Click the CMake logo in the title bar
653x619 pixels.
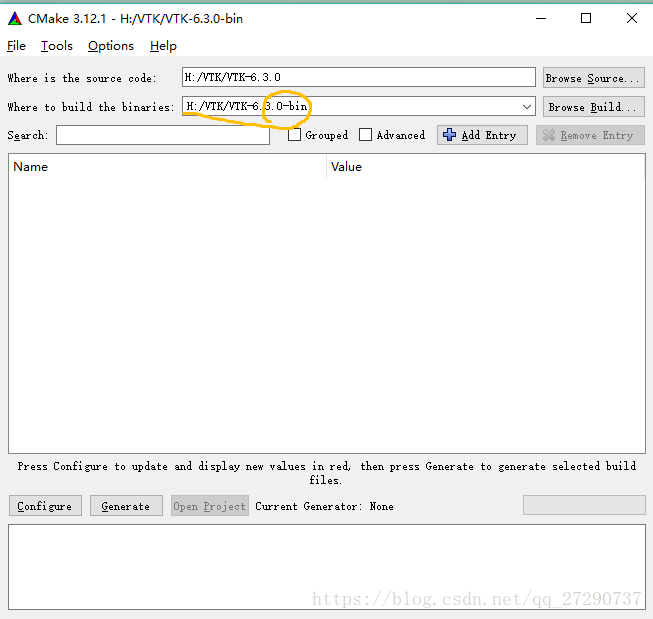(15, 19)
